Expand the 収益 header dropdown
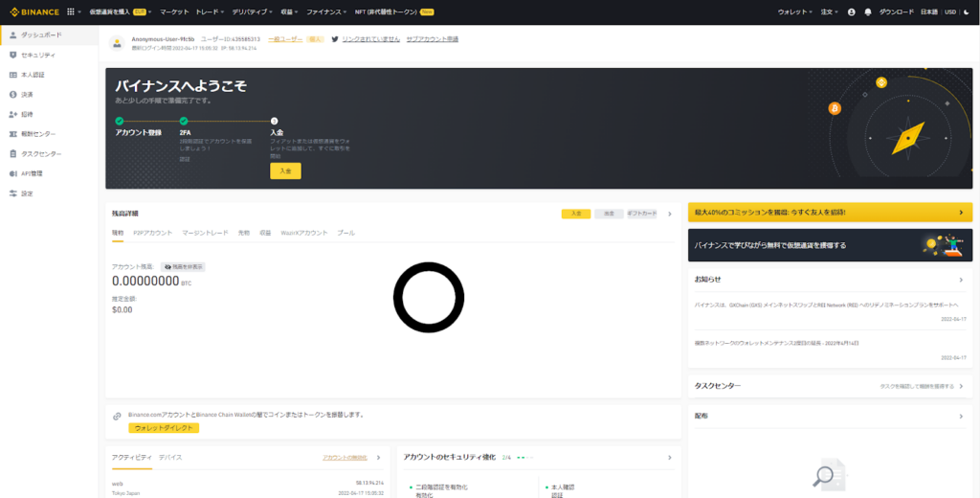980x498 pixels. (289, 11)
